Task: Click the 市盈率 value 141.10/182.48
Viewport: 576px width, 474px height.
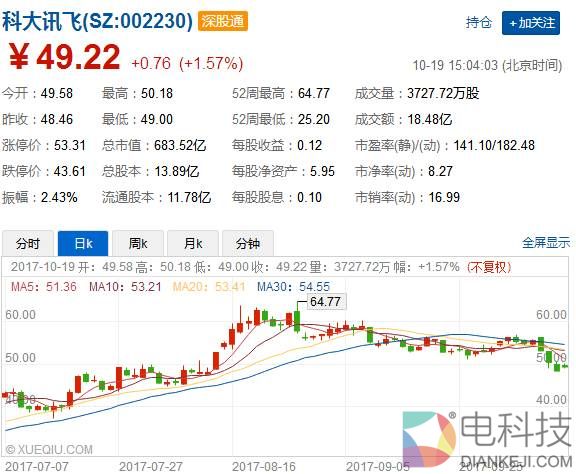Action: pos(494,146)
